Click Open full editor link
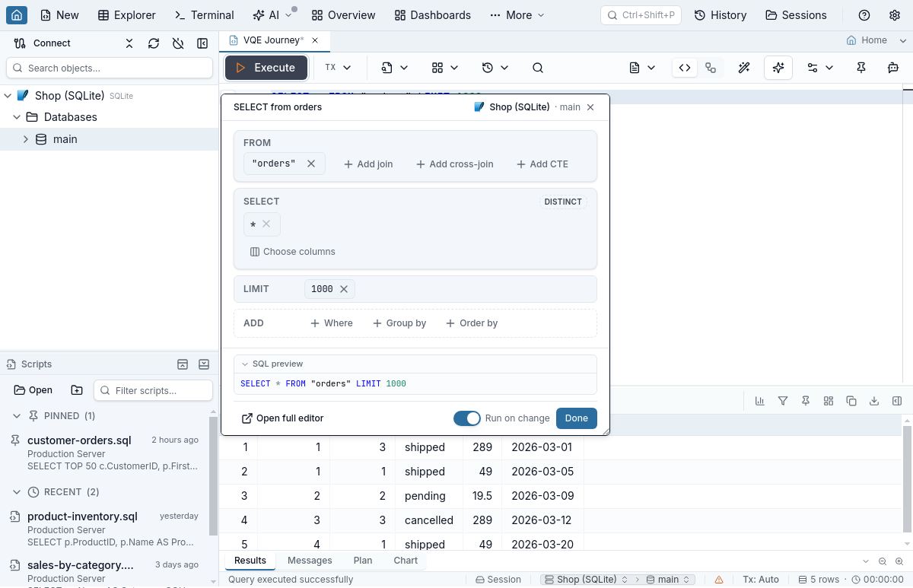The height and width of the screenshot is (588, 913). click(x=282, y=418)
